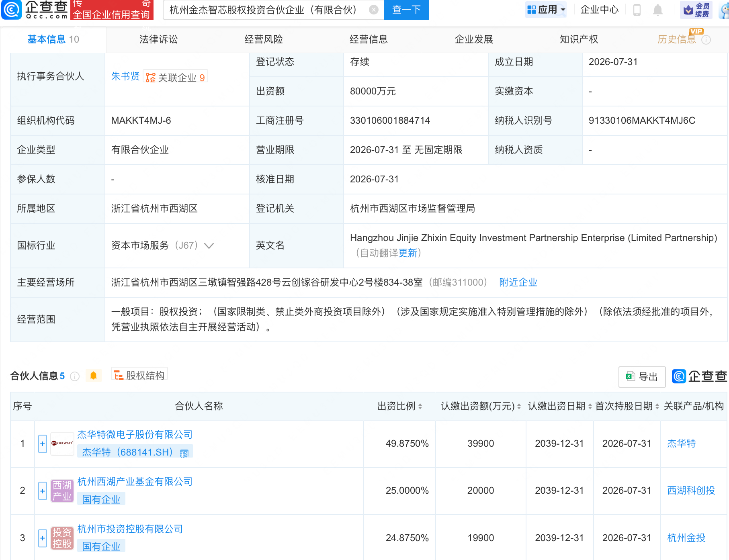Click the info icon next to 合伙人信息

(75, 376)
